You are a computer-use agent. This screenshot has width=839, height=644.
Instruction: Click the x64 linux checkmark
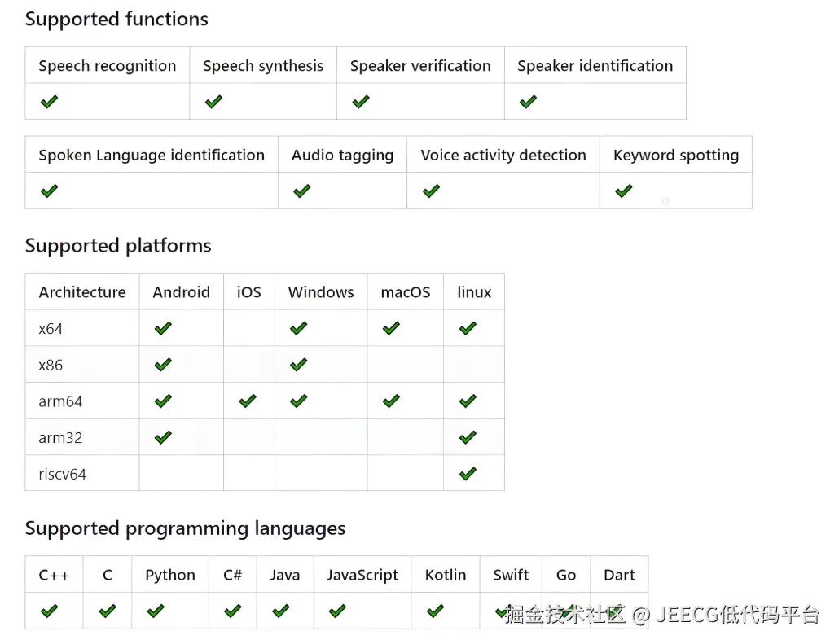(468, 328)
